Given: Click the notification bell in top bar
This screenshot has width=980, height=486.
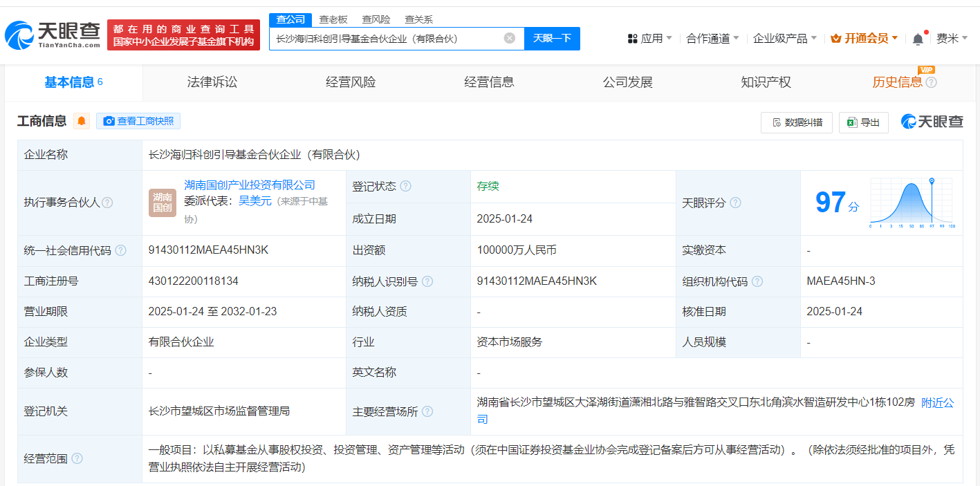Looking at the screenshot, I should pyautogui.click(x=918, y=39).
